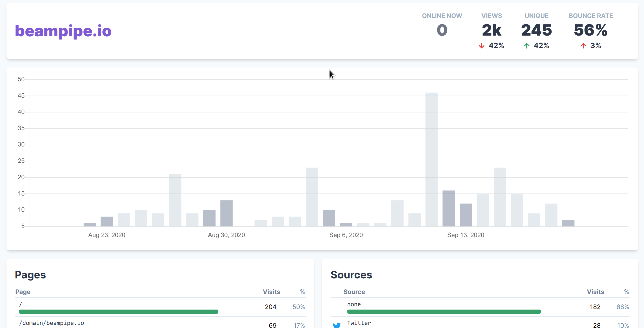Click the green up arrow under Unique
This screenshot has width=644, height=328.
(526, 46)
